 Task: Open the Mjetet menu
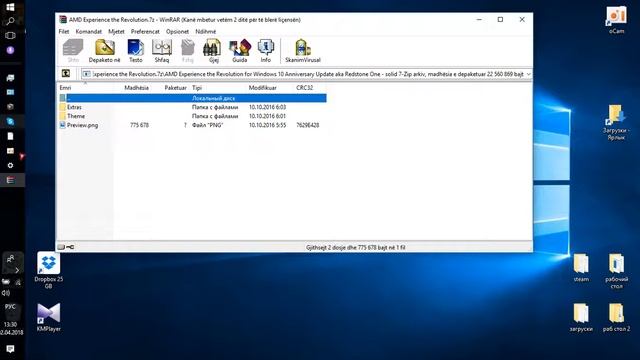[x=116, y=31]
